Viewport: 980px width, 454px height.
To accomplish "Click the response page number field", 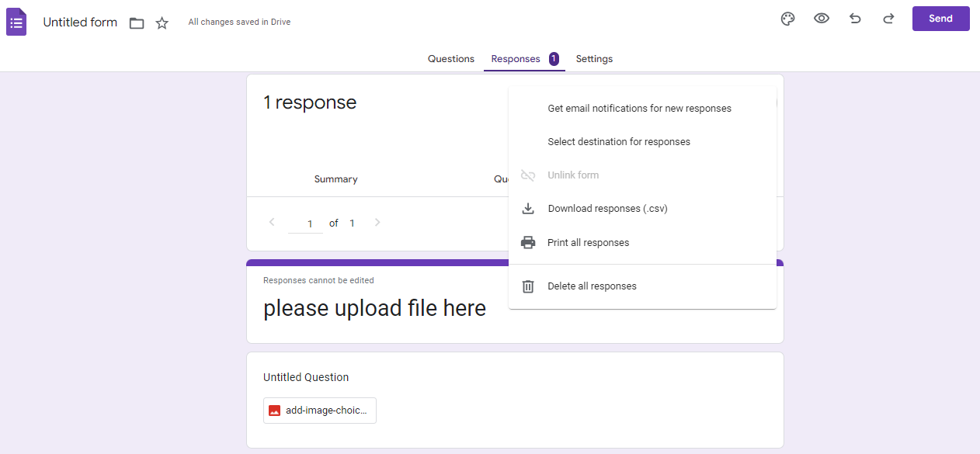I will tap(305, 223).
